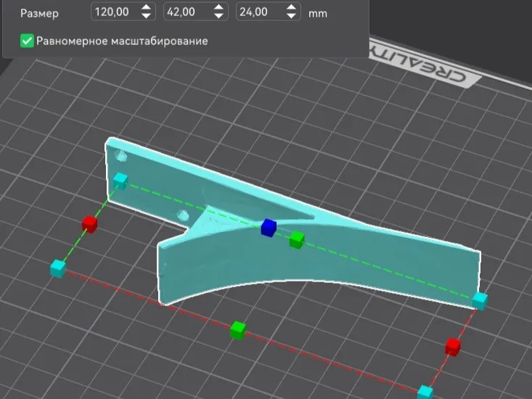Decrease the 120,00 size with down arrow
Image resolution: width=532 pixels, height=399 pixels.
coord(146,16)
